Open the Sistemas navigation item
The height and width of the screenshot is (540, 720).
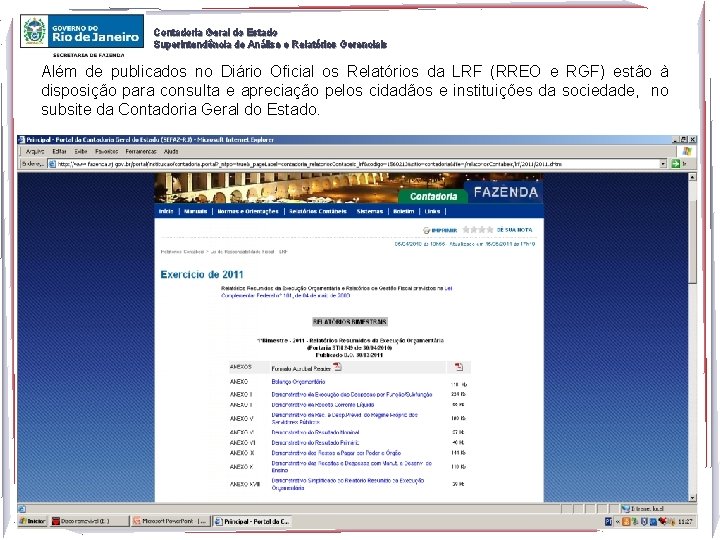click(x=370, y=212)
